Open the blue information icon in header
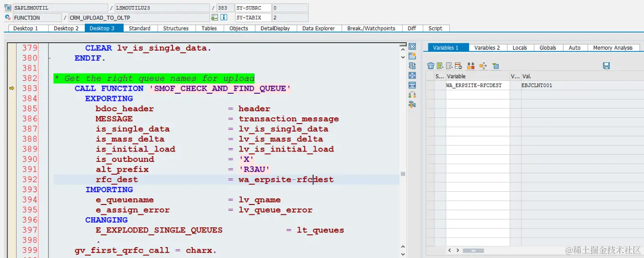Screen dimensions: 644x258 click(x=224, y=18)
